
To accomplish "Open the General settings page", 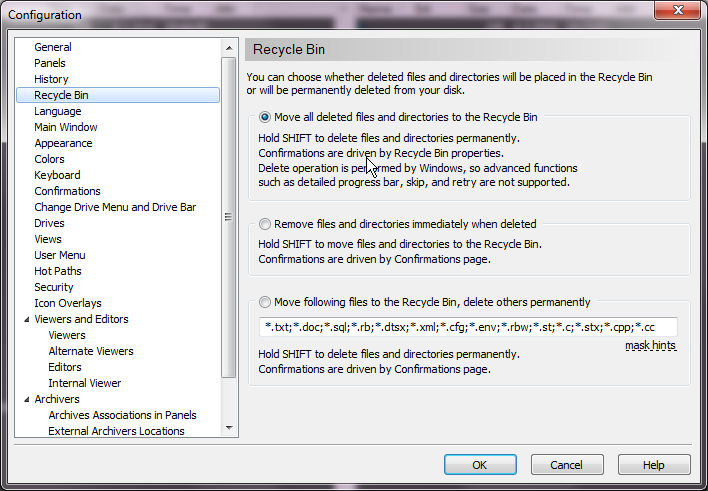I will (x=53, y=47).
